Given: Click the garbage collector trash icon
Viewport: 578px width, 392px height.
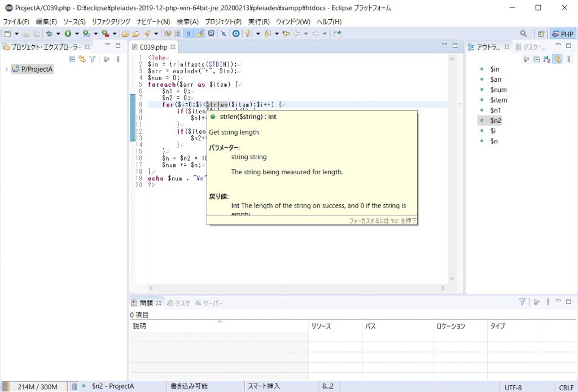Looking at the screenshot, I should coord(74,386).
